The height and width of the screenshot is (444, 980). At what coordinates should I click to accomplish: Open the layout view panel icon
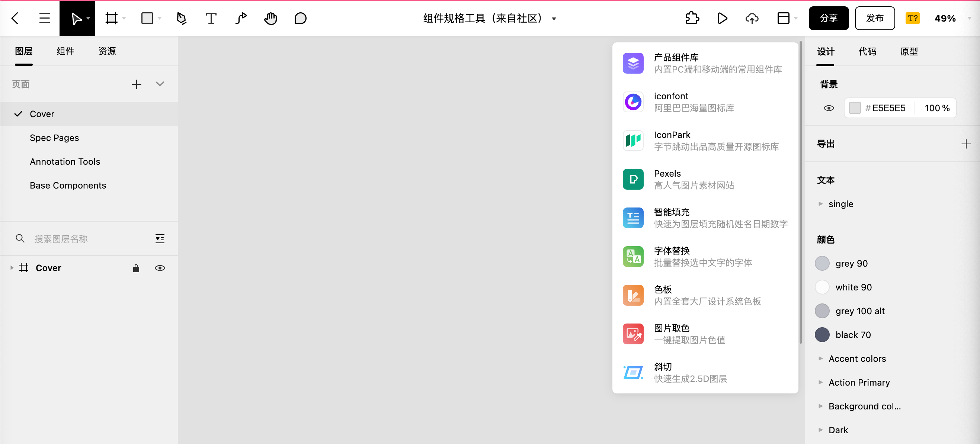tap(783, 18)
